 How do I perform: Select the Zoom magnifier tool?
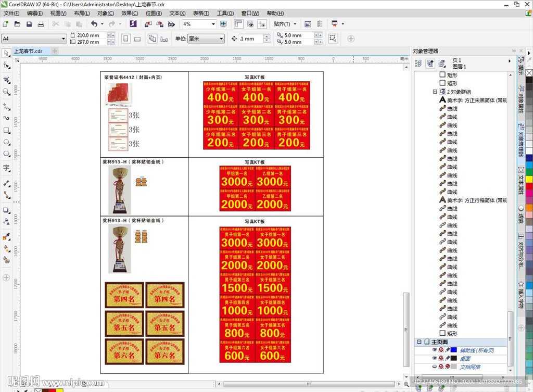pos(6,92)
